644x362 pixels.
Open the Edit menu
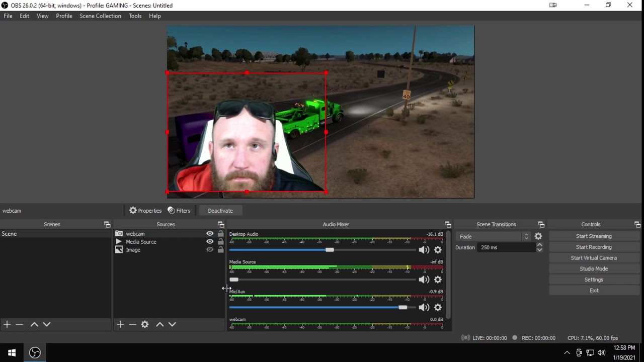tap(24, 16)
